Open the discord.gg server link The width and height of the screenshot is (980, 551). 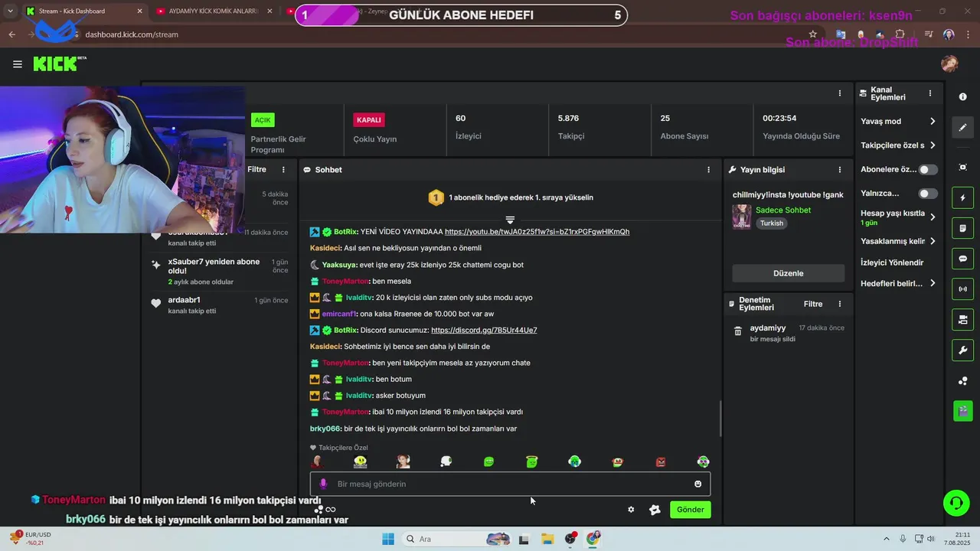484,331
